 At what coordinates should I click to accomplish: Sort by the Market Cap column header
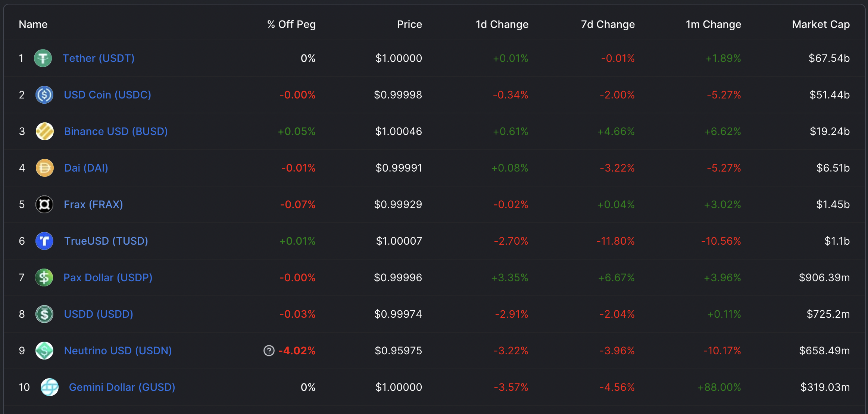[x=821, y=24]
